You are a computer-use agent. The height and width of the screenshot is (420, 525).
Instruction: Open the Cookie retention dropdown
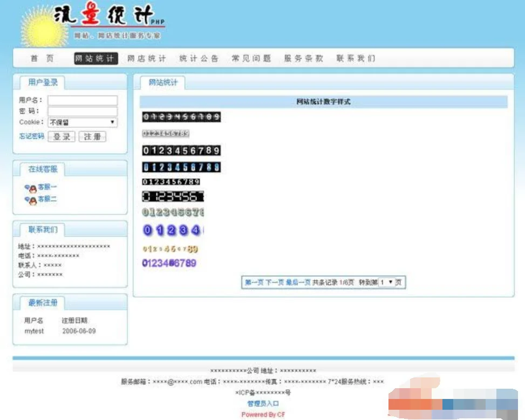tap(83, 122)
